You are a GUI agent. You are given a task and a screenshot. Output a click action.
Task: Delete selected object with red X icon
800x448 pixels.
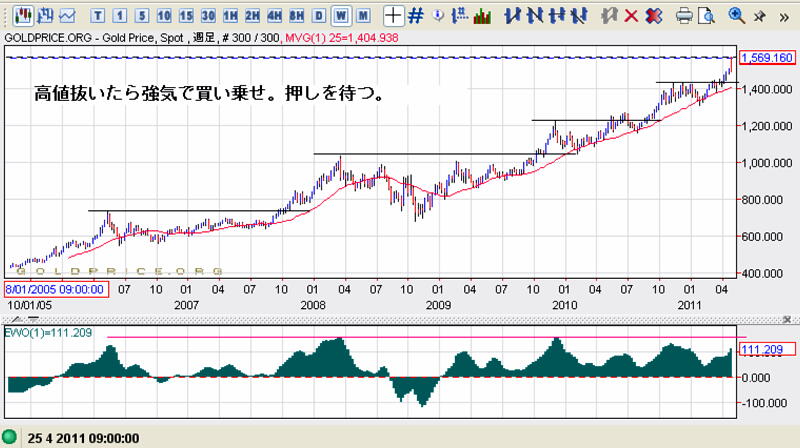click(x=631, y=16)
